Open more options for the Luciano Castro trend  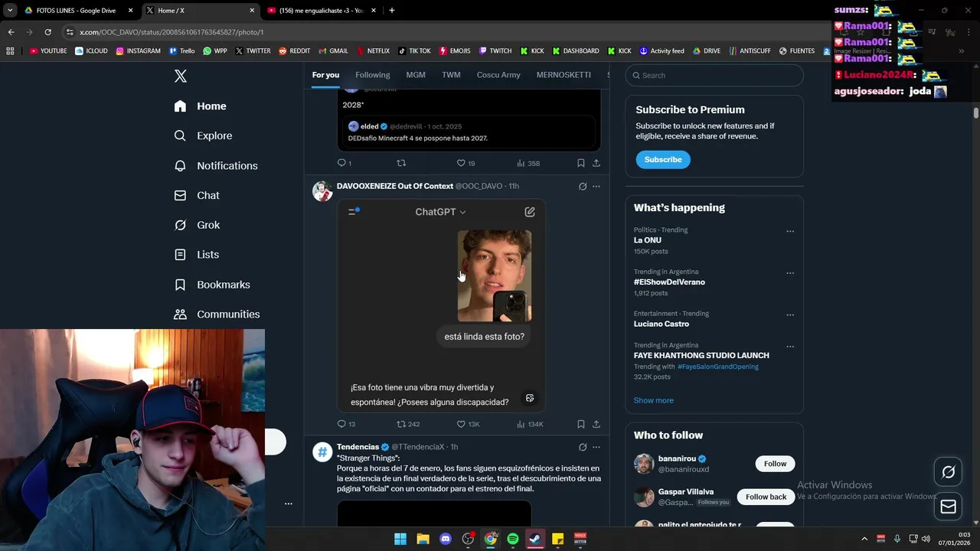point(790,315)
